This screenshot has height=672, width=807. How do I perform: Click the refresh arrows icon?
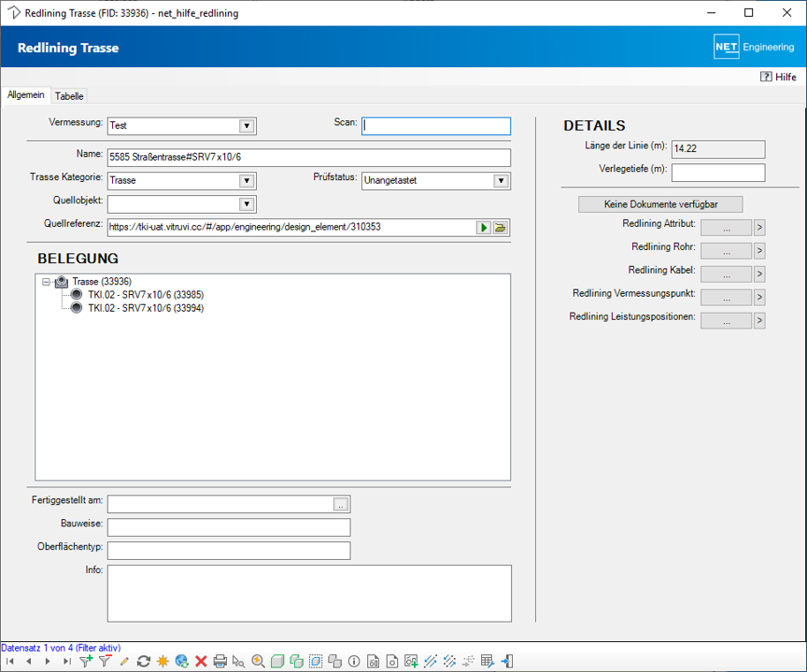click(x=143, y=661)
